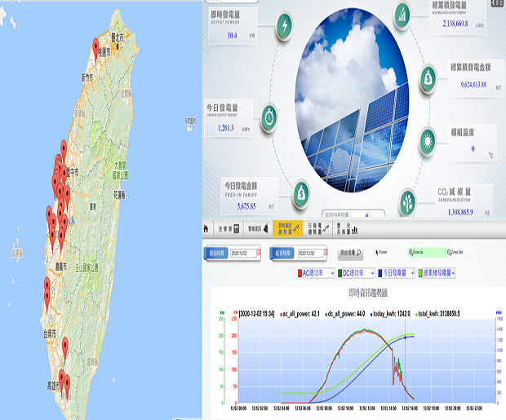Open the 日發電趨勢圖 tab
The width and height of the screenshot is (506, 420).
click(317, 230)
